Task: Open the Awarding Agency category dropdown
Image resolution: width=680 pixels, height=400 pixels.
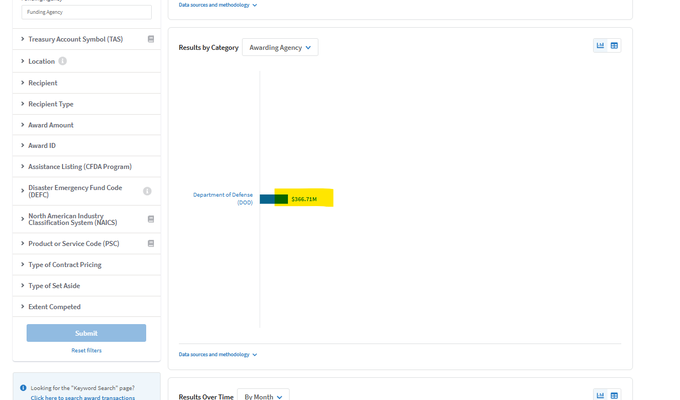Action: point(280,47)
